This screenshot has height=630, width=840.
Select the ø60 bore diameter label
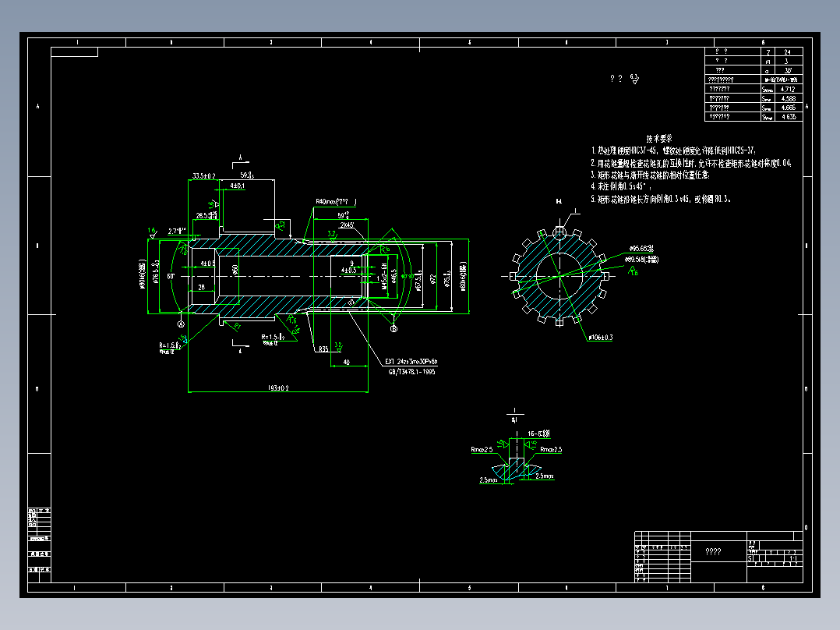point(235,270)
